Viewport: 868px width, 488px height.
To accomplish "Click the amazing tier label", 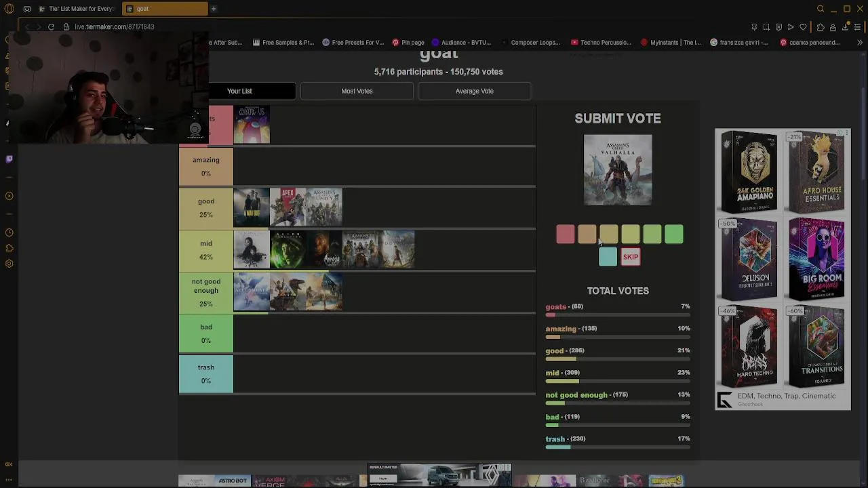I will [x=206, y=166].
